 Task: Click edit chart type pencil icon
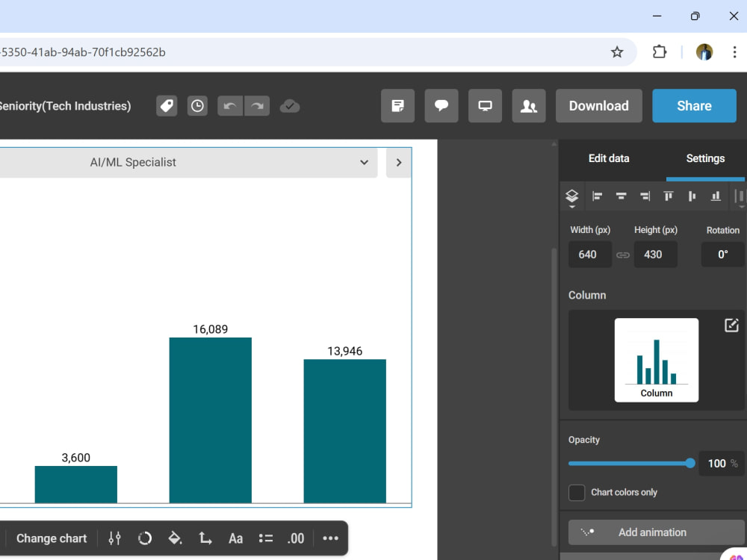coord(731,326)
